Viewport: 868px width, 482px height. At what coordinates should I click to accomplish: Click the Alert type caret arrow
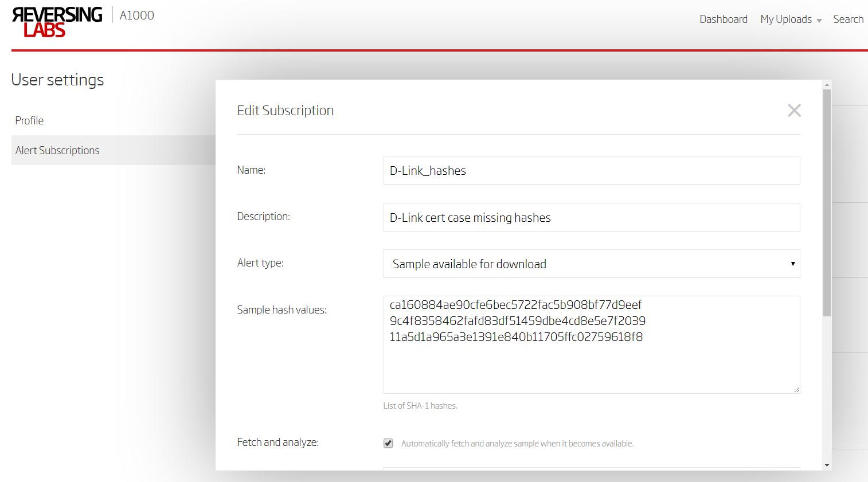[x=792, y=264]
